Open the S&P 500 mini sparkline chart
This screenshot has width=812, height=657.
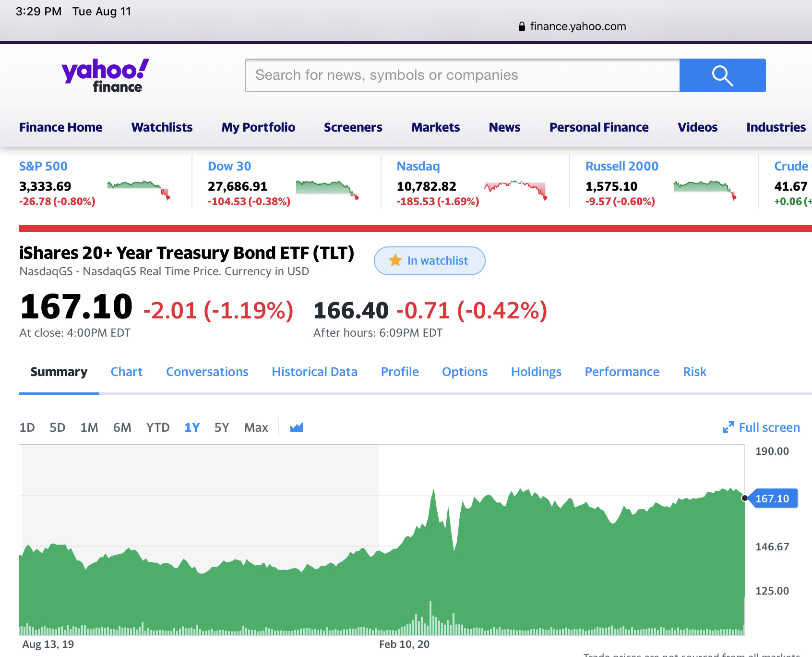[139, 190]
